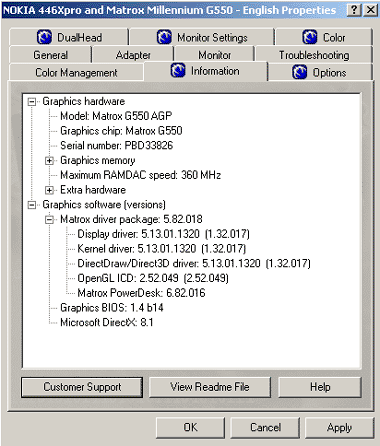This screenshot has width=380, height=446.
Task: Select 'Serial number: PBD33826' row
Action: click(x=117, y=145)
